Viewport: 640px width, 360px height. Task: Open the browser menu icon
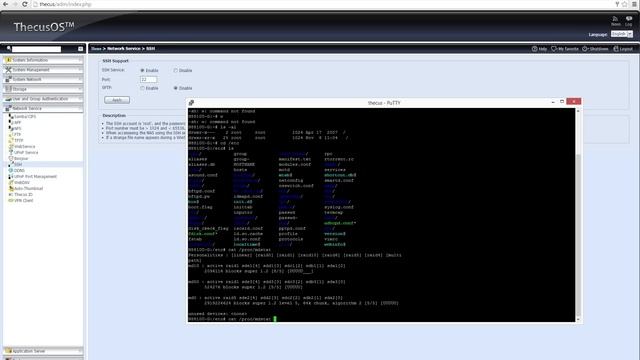[635, 4]
